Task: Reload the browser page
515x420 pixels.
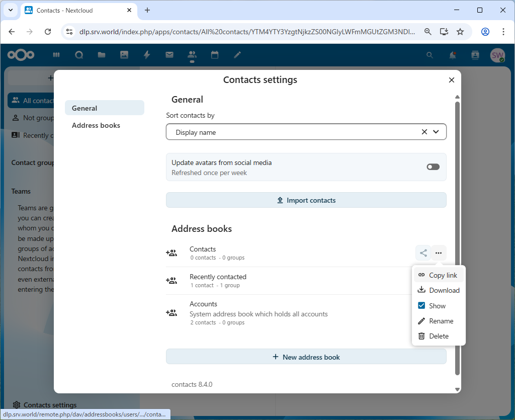Action: coord(48,32)
